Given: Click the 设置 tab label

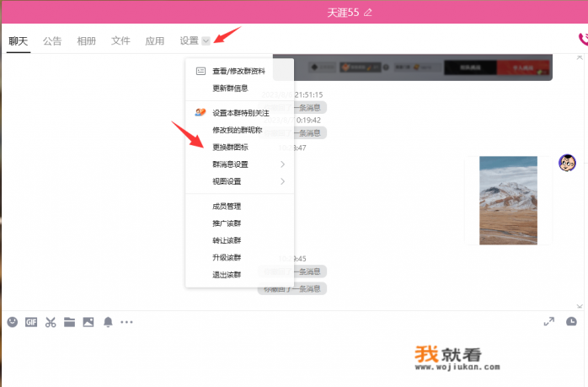Looking at the screenshot, I should [x=189, y=41].
